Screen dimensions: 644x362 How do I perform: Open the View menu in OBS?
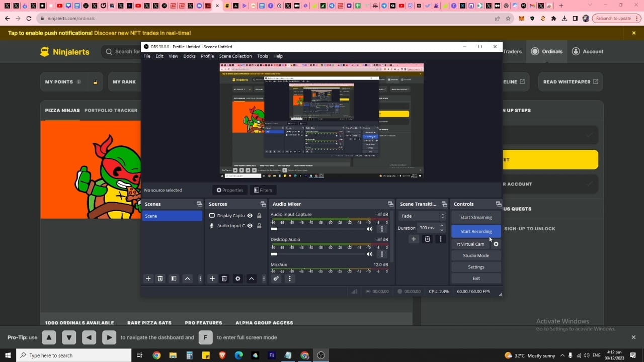click(x=173, y=56)
